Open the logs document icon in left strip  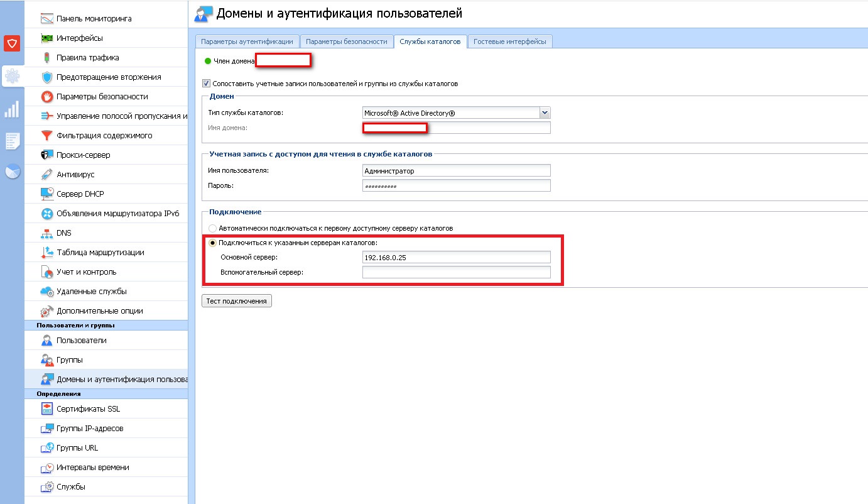pyautogui.click(x=12, y=141)
